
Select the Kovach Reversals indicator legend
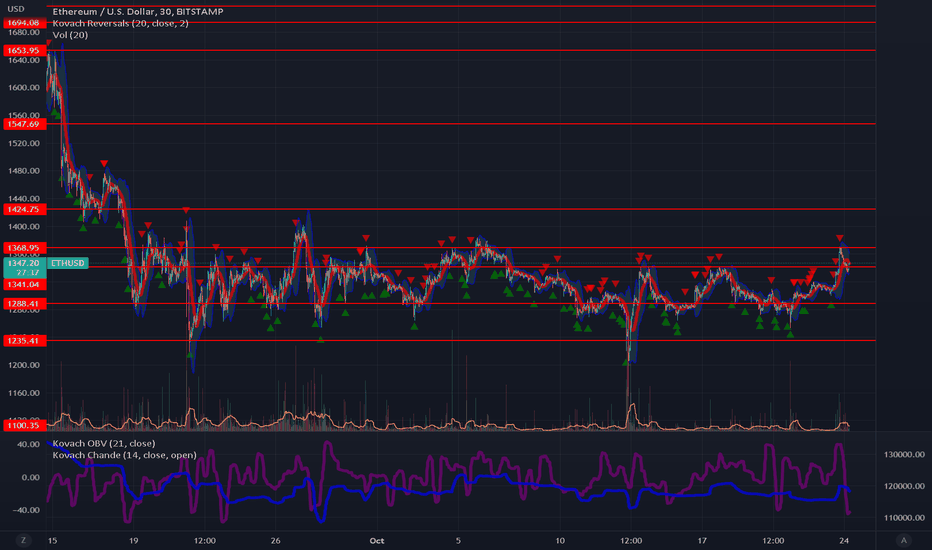click(x=121, y=23)
